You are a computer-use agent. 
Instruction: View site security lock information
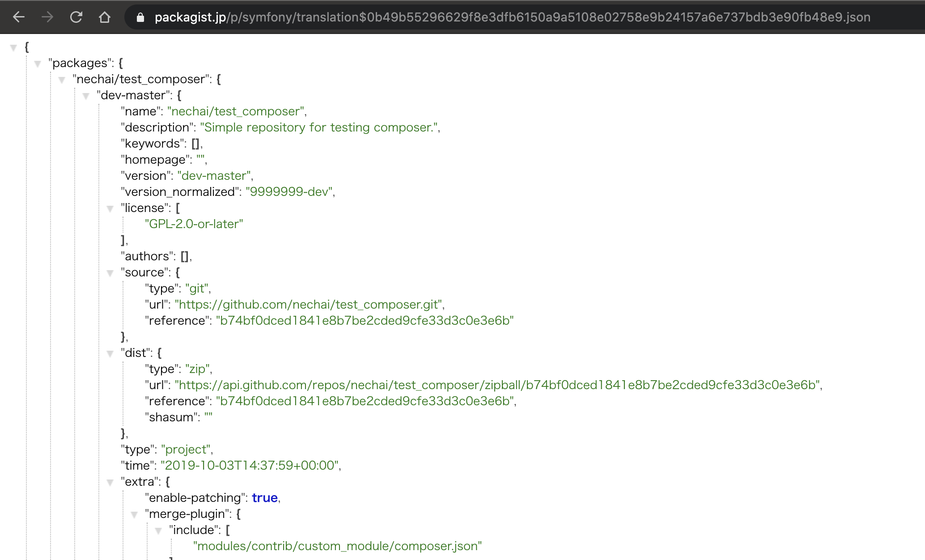click(140, 17)
